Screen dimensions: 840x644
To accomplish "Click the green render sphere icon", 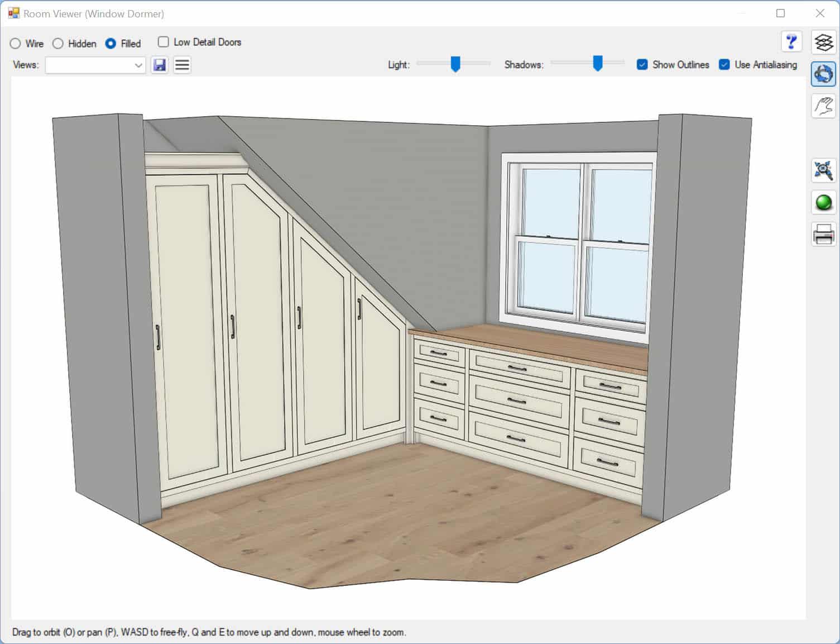I will click(x=823, y=203).
